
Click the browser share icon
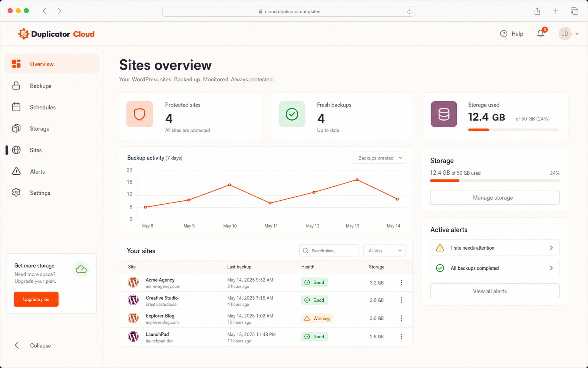click(x=537, y=11)
